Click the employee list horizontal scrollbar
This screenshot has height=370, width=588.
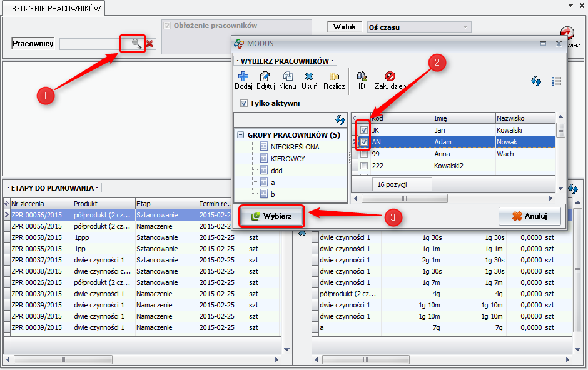454,198
